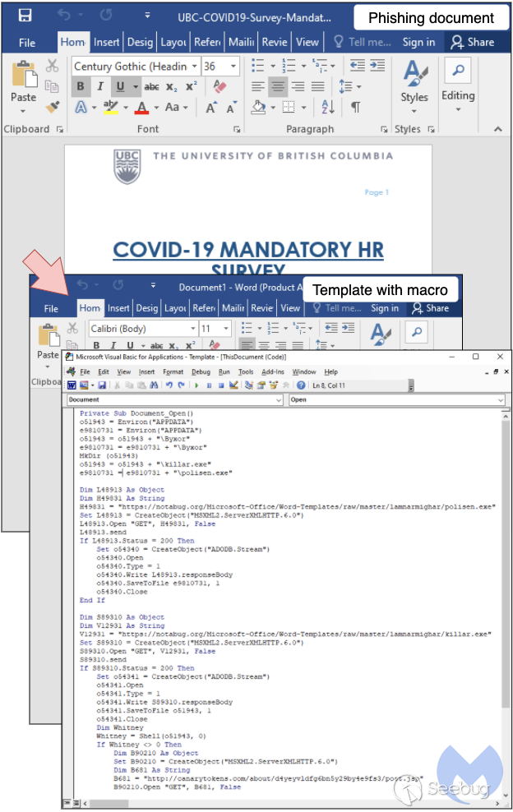513x812 pixels.
Task: Collapse the ribbon in the UBC window
Action: tap(498, 129)
